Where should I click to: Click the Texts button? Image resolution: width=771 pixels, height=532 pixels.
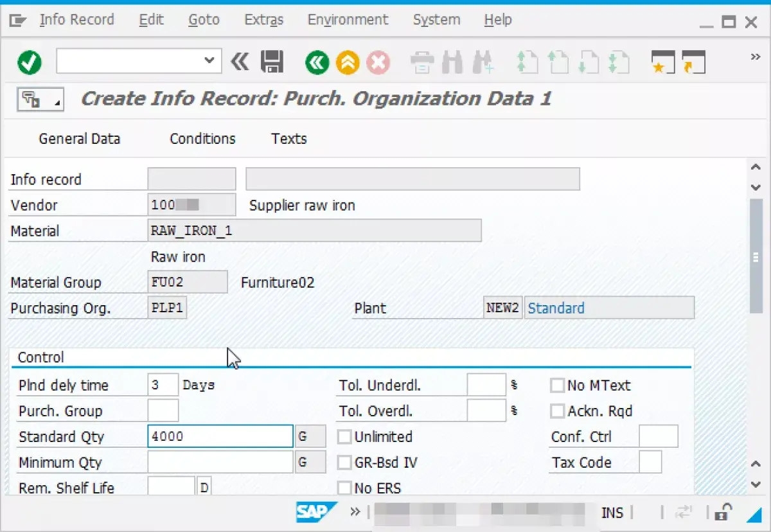289,139
